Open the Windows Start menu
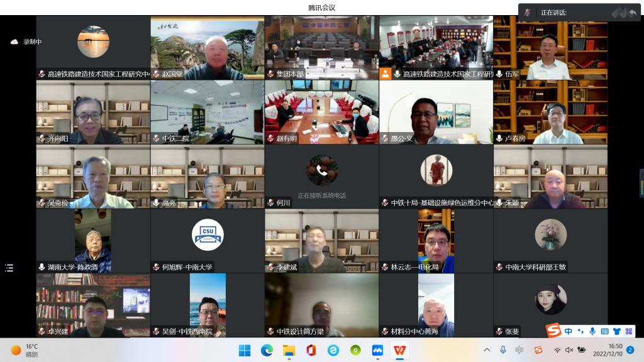The width and height of the screenshot is (644, 362). [244, 350]
